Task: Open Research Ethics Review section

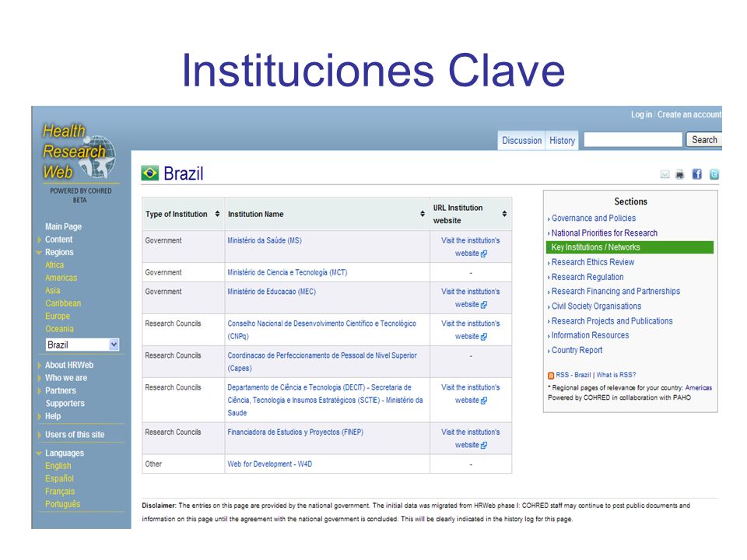Action: (593, 262)
